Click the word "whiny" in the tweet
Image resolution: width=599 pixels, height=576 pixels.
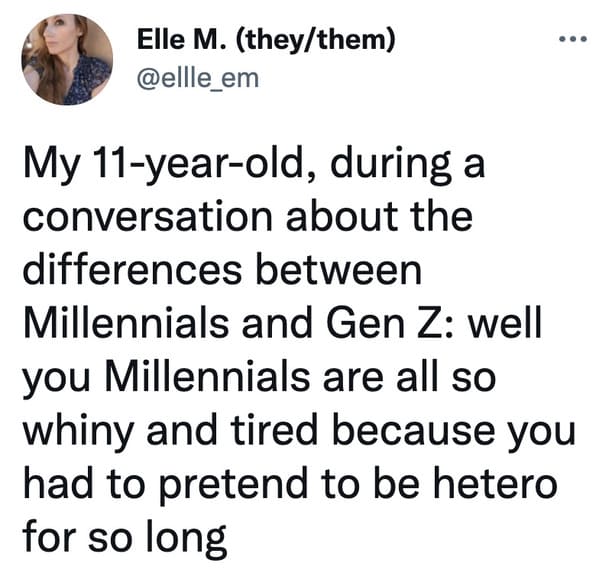coord(79,432)
